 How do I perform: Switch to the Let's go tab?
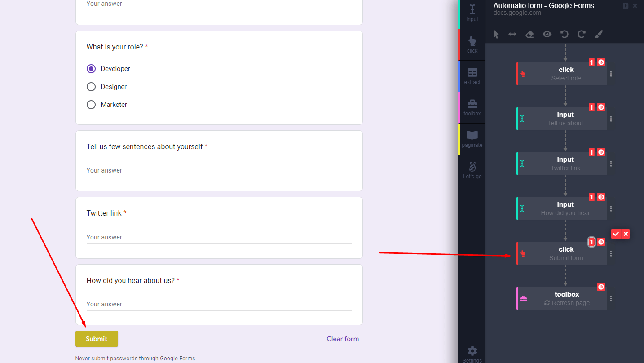[472, 170]
